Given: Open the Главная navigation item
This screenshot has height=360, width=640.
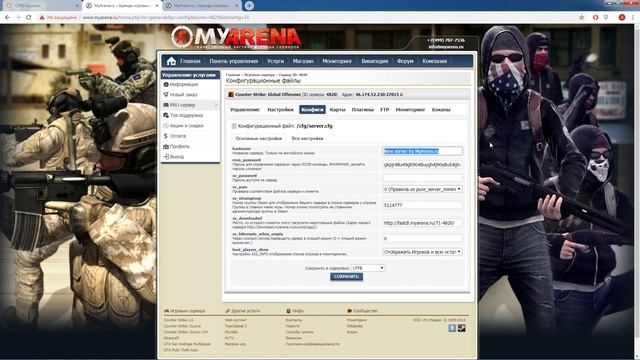Looking at the screenshot, I should (190, 61).
